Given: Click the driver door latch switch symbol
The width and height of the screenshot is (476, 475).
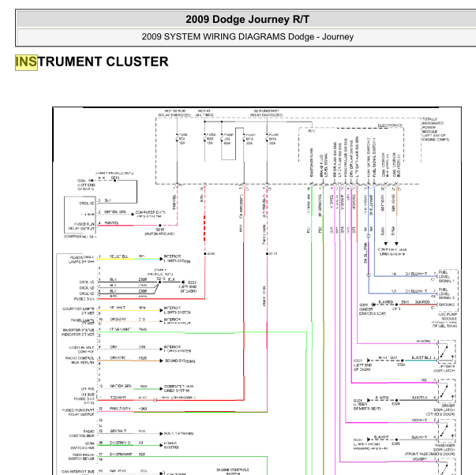Looking at the screenshot, I should click(446, 391).
